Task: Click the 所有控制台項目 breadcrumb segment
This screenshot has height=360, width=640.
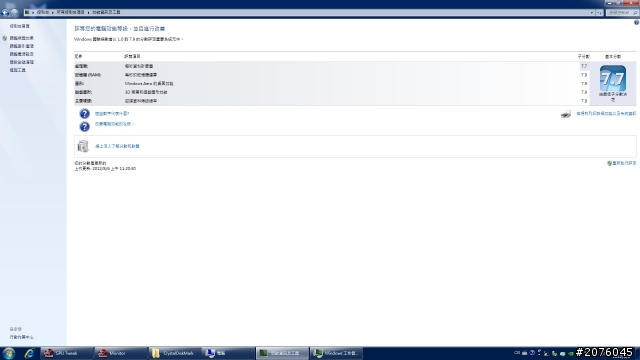Action: pyautogui.click(x=70, y=13)
